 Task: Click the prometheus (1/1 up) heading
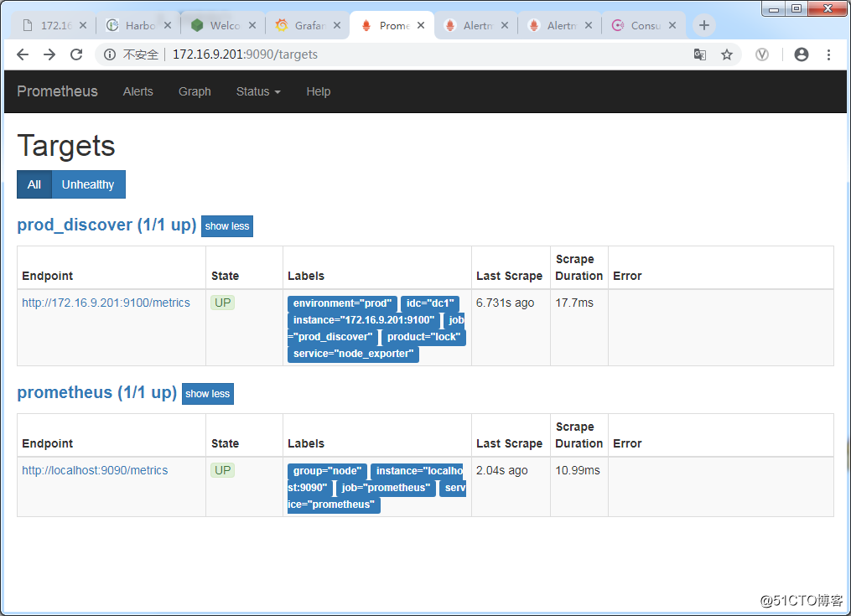pos(96,392)
